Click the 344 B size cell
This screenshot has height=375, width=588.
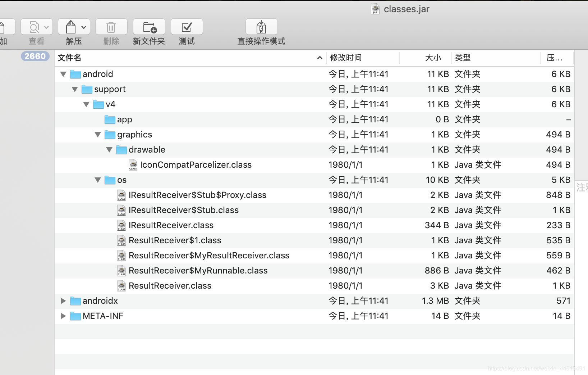[437, 225]
